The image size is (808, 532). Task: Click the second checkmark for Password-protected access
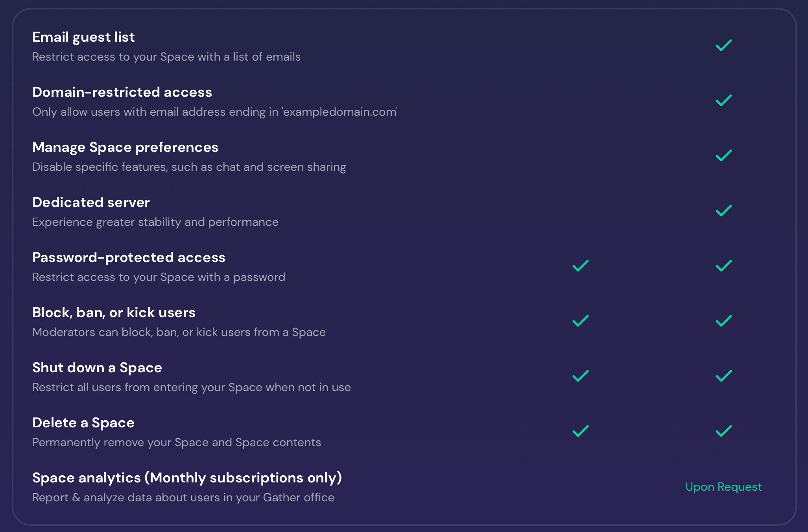[x=723, y=266]
